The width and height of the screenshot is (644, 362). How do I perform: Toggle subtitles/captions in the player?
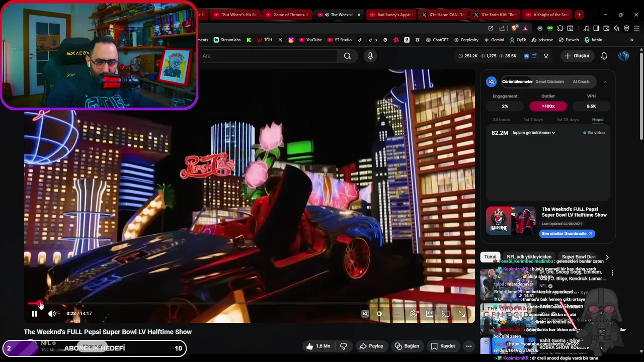pyautogui.click(x=397, y=314)
